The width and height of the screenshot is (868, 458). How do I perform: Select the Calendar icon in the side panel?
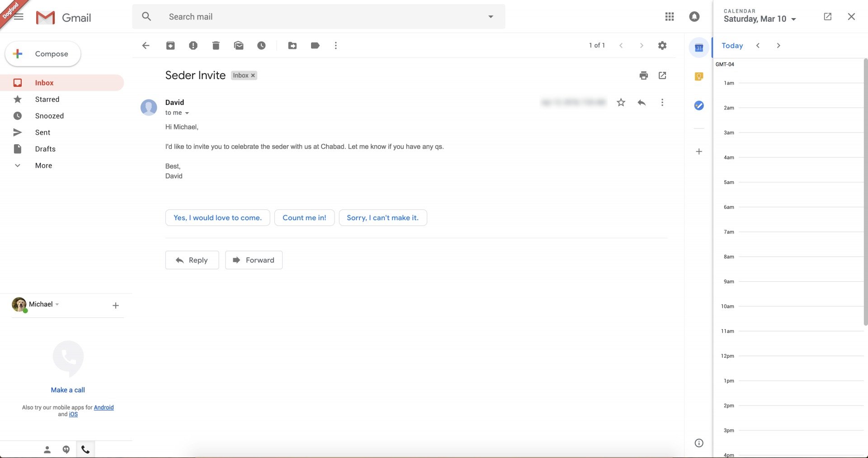(699, 47)
